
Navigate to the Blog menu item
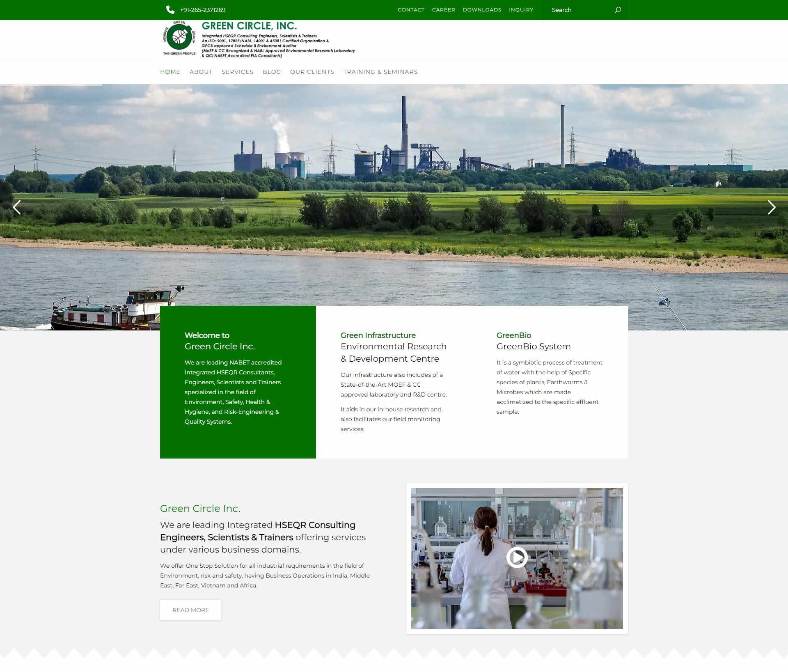coord(272,72)
